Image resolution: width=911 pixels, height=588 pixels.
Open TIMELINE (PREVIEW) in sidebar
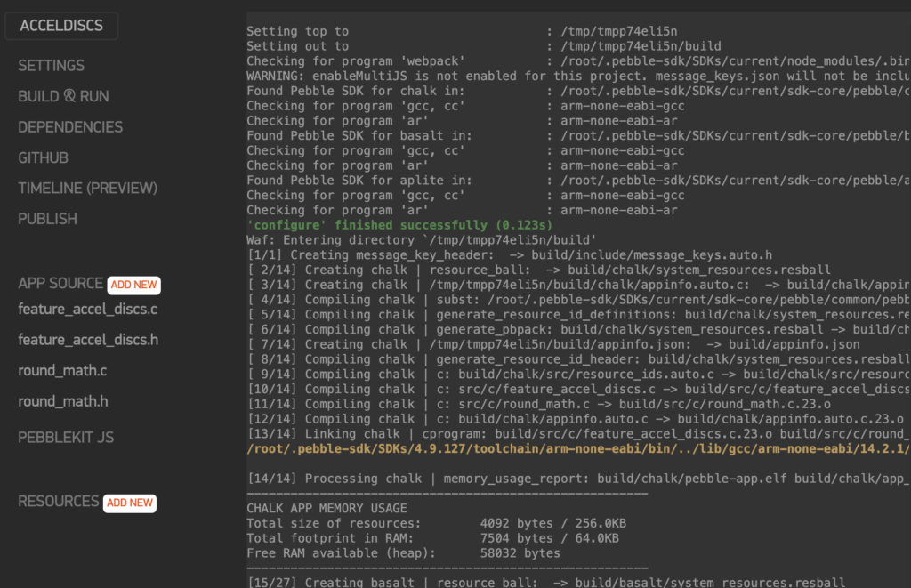[x=88, y=189]
